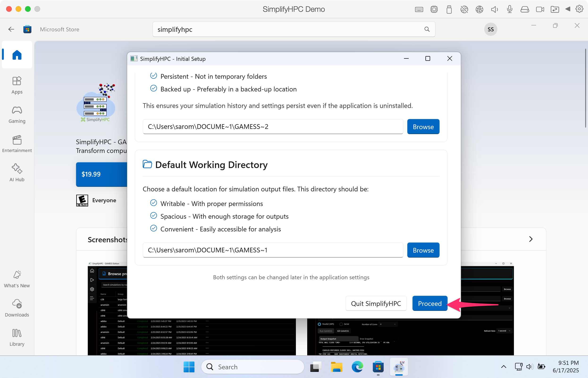Image resolution: width=588 pixels, height=378 pixels.
Task: Open the Apps section in sidebar
Action: [17, 85]
